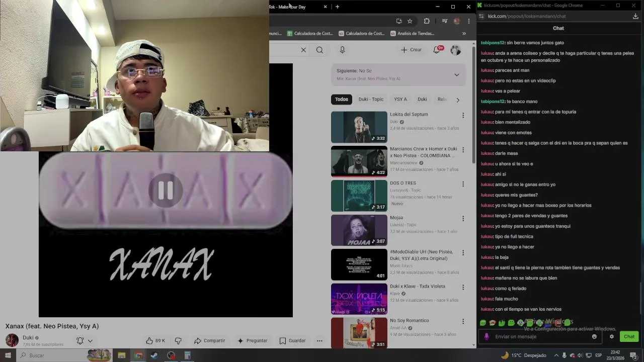Open YouTube account avatar menu
644x362 pixels.
point(455,50)
